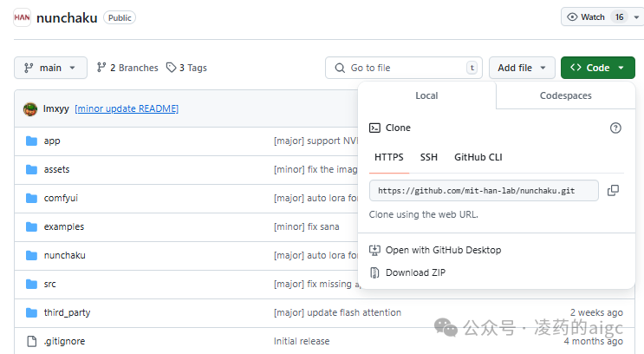Expand the Add file dropdown
This screenshot has width=644, height=354.
pyautogui.click(x=522, y=68)
